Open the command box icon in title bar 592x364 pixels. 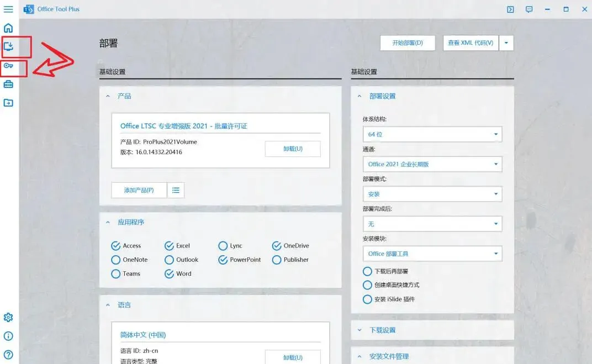[x=510, y=9]
